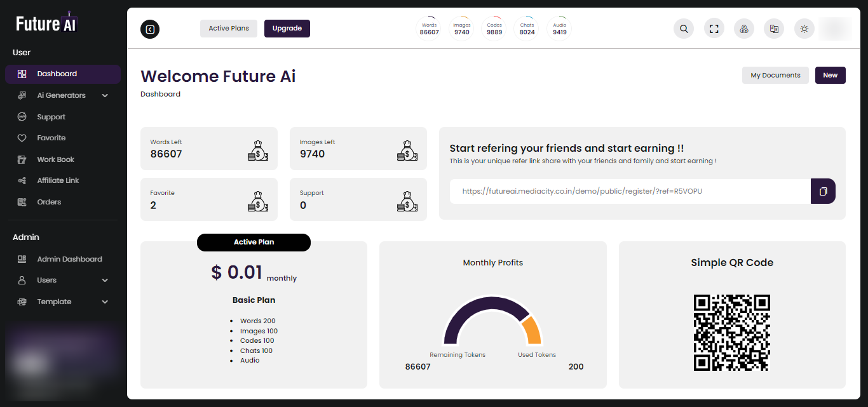Copy the referral link using the copy icon
The image size is (868, 407).
[x=823, y=191]
